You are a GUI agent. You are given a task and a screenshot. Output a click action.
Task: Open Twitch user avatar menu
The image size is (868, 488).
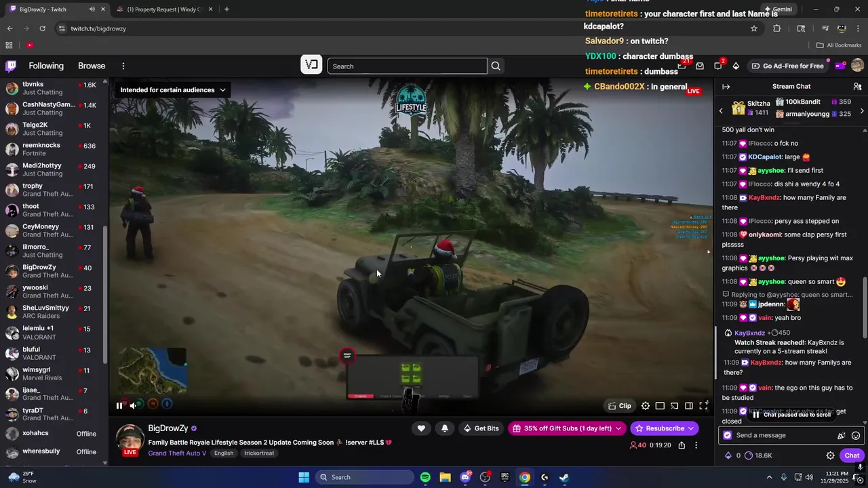tap(857, 66)
